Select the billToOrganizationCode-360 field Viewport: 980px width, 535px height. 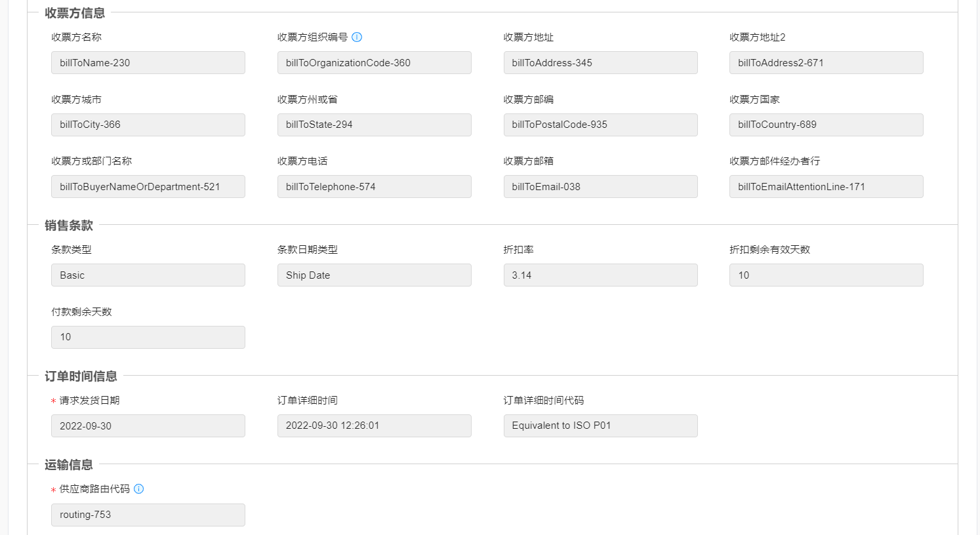point(375,63)
